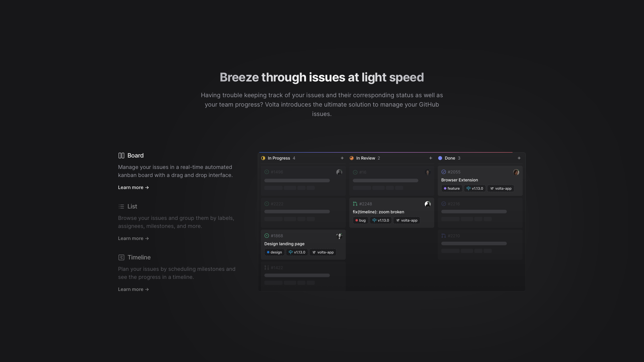Click the feature label tag
The width and height of the screenshot is (644, 362).
(x=452, y=189)
